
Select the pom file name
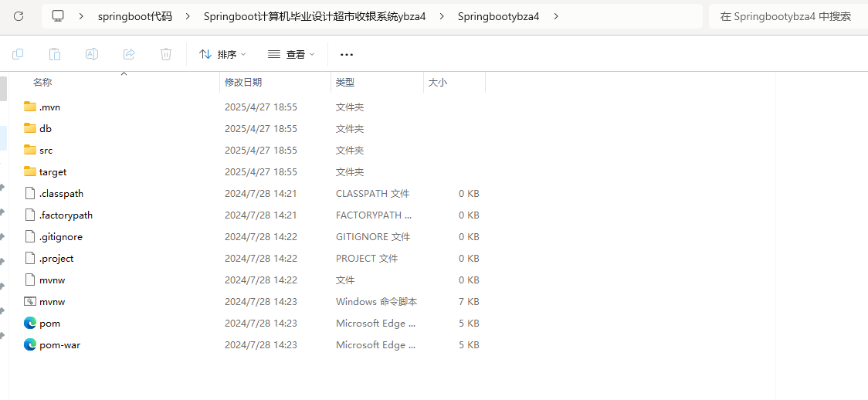coord(50,323)
